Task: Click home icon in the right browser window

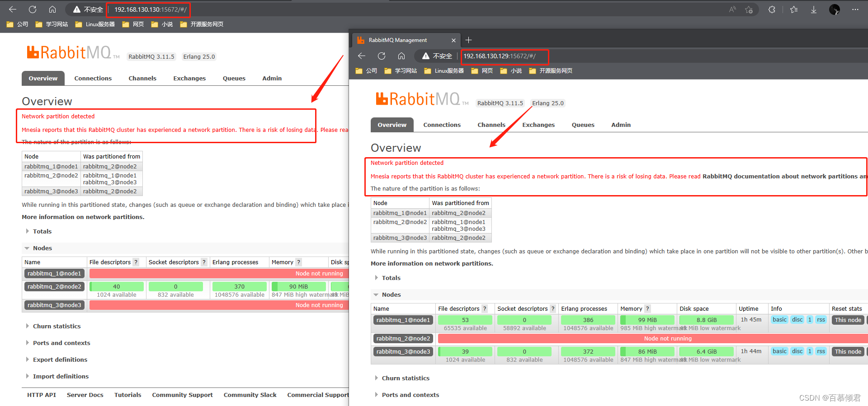Action: click(x=401, y=56)
